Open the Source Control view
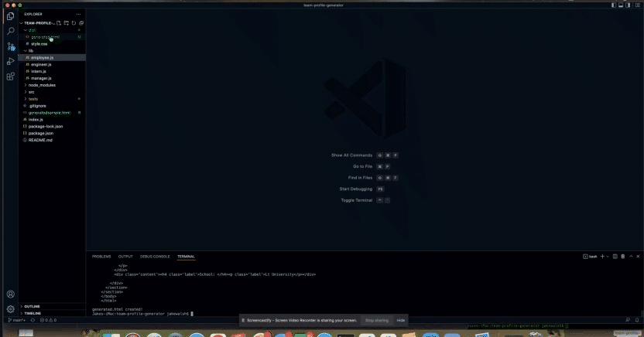 tap(11, 46)
